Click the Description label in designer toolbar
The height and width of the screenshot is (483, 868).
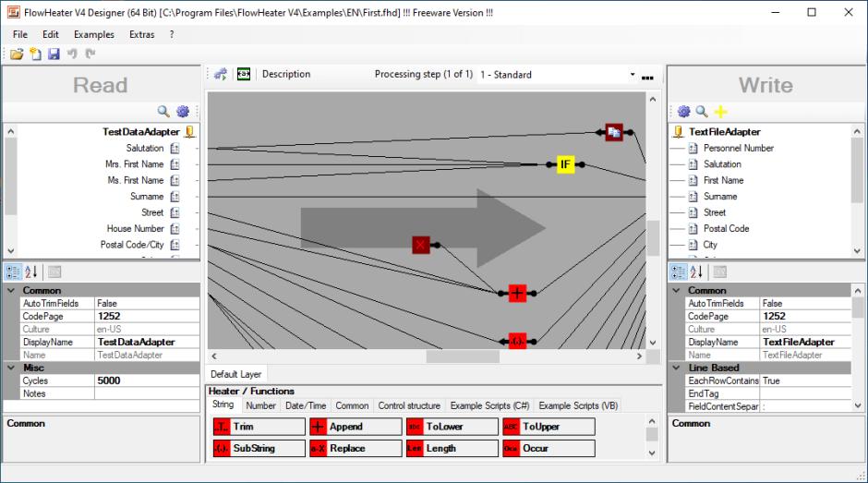coord(286,74)
